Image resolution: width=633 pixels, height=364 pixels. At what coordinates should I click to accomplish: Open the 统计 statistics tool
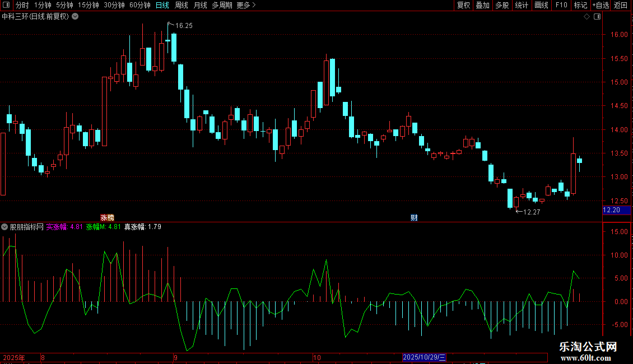(x=521, y=5)
